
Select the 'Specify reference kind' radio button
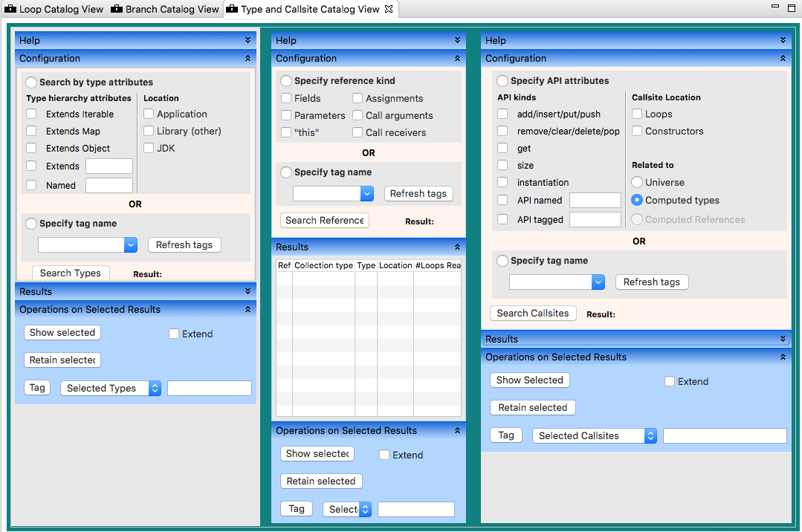click(x=286, y=81)
